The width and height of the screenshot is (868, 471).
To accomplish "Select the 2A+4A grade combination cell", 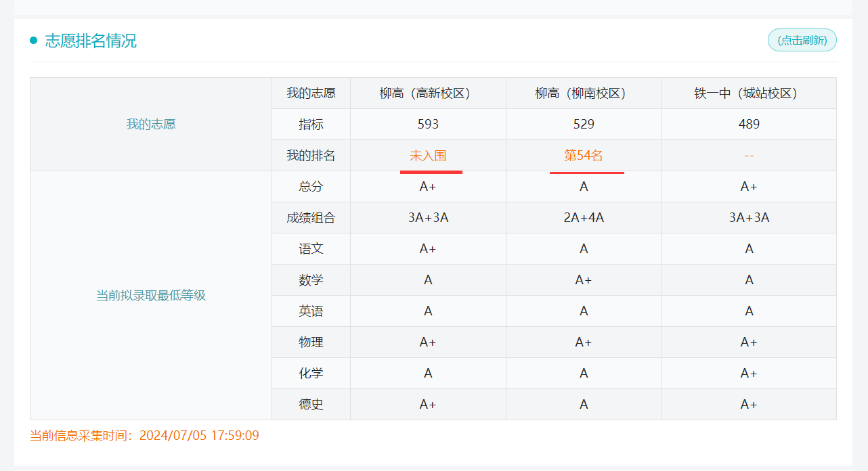I will point(584,218).
